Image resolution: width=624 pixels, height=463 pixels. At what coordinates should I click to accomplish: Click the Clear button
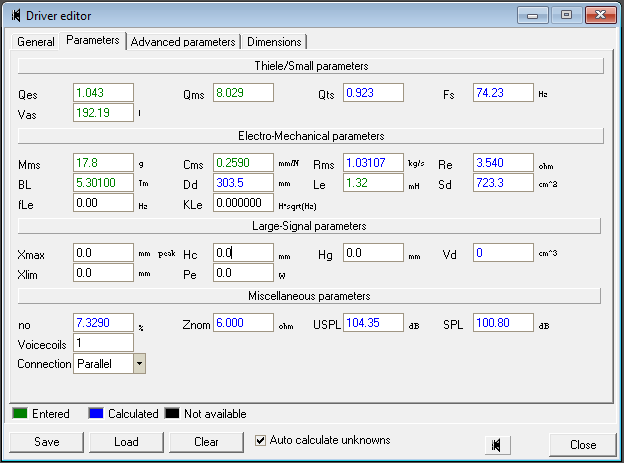pos(206,442)
